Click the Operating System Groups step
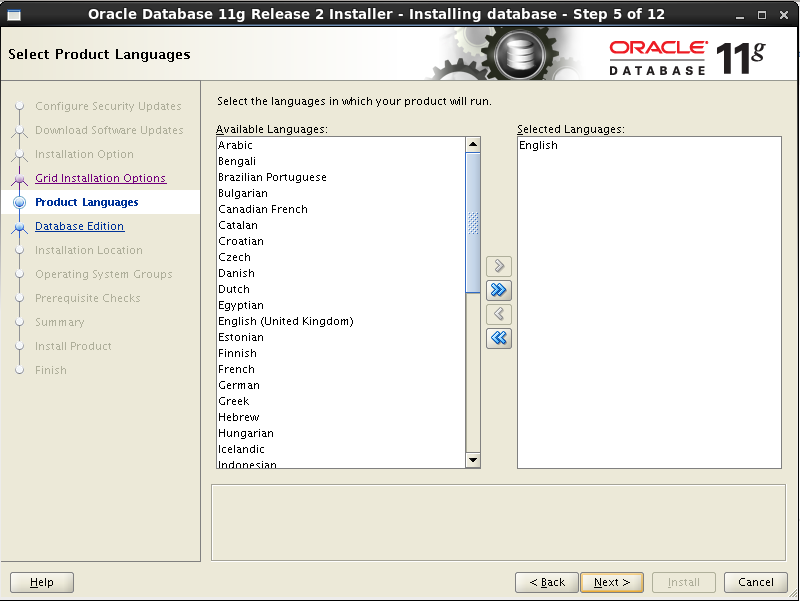Screen dimensions: 800x601 (104, 274)
